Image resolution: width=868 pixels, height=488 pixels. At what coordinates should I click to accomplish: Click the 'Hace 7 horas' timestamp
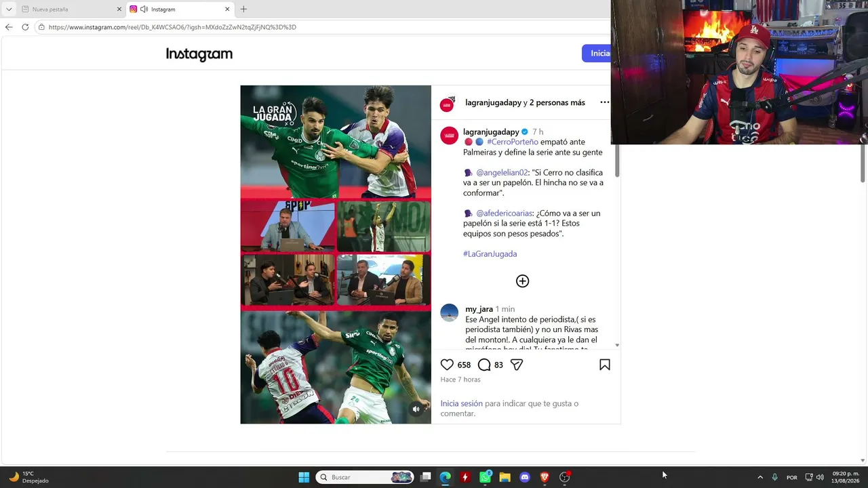click(x=460, y=380)
